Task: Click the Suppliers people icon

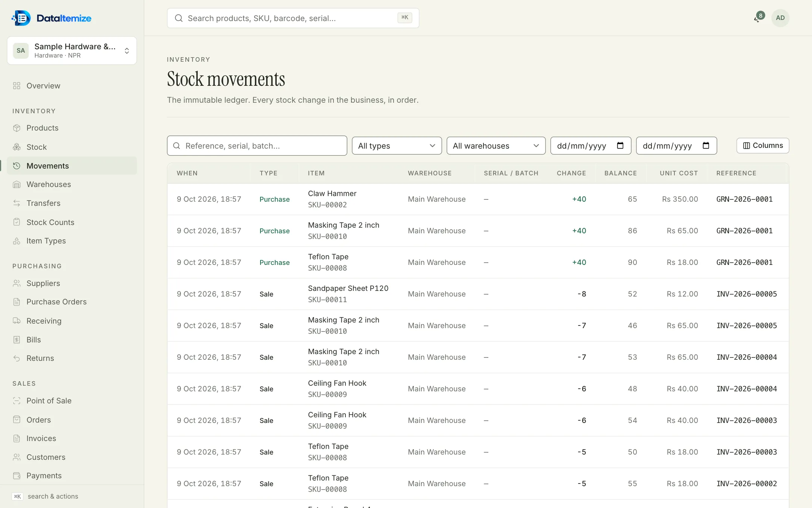Action: point(17,283)
